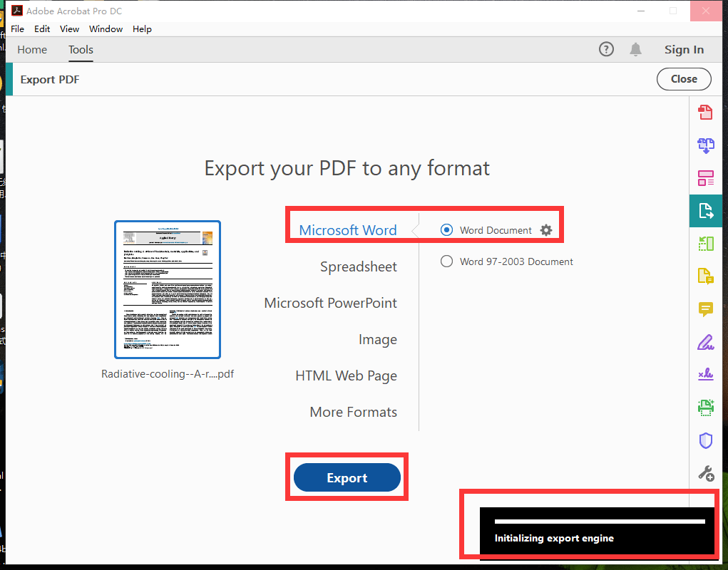Open the Help menu
728x570 pixels.
click(142, 28)
